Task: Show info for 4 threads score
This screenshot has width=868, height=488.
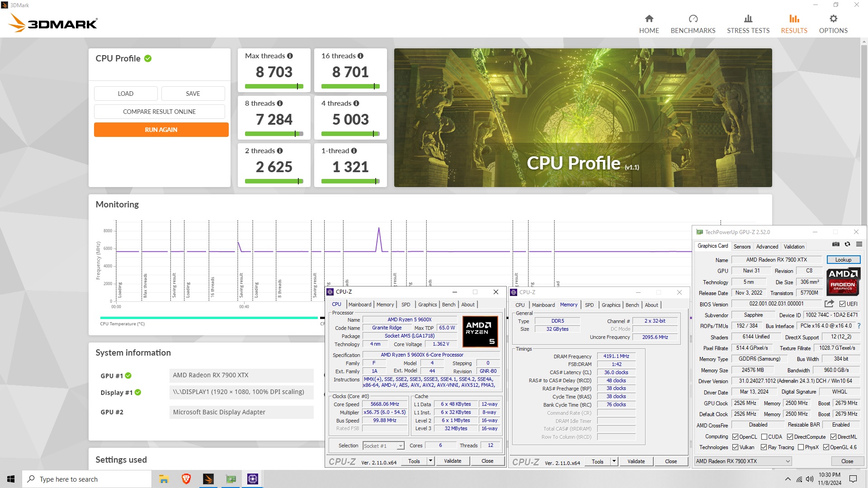Action: [356, 103]
